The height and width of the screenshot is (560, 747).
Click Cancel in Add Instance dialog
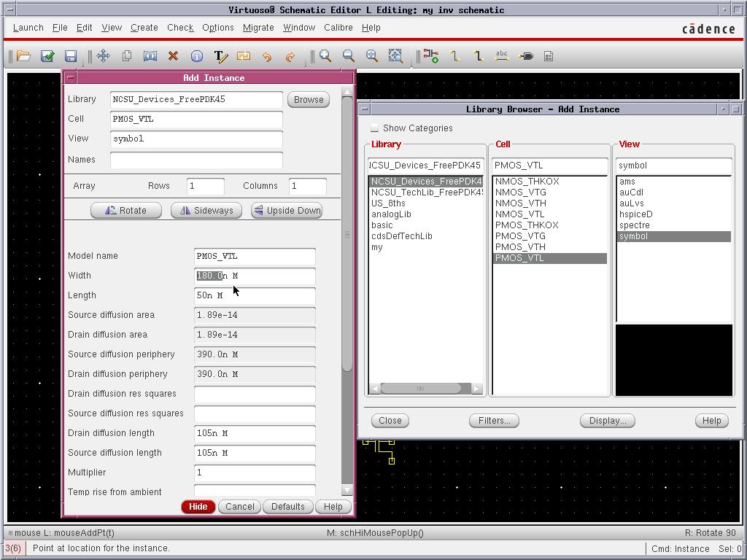pyautogui.click(x=239, y=507)
